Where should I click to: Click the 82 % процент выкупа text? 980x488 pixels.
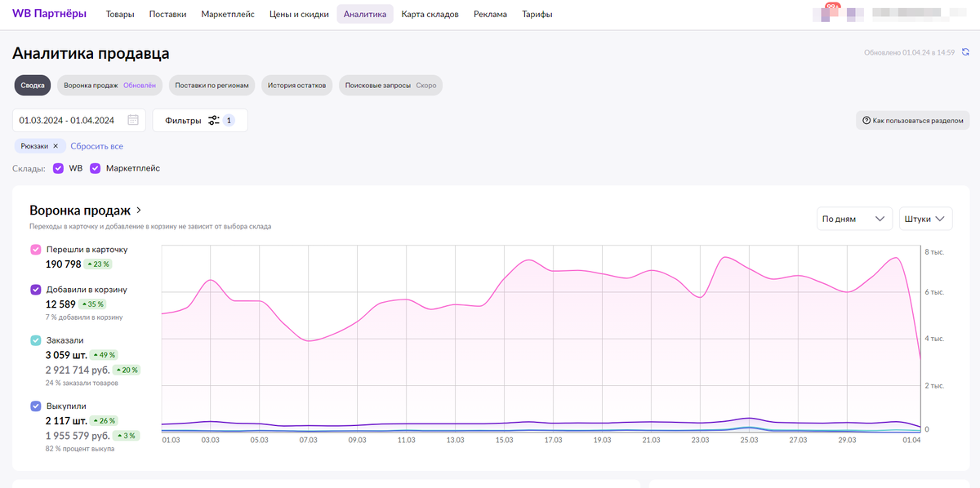80,449
